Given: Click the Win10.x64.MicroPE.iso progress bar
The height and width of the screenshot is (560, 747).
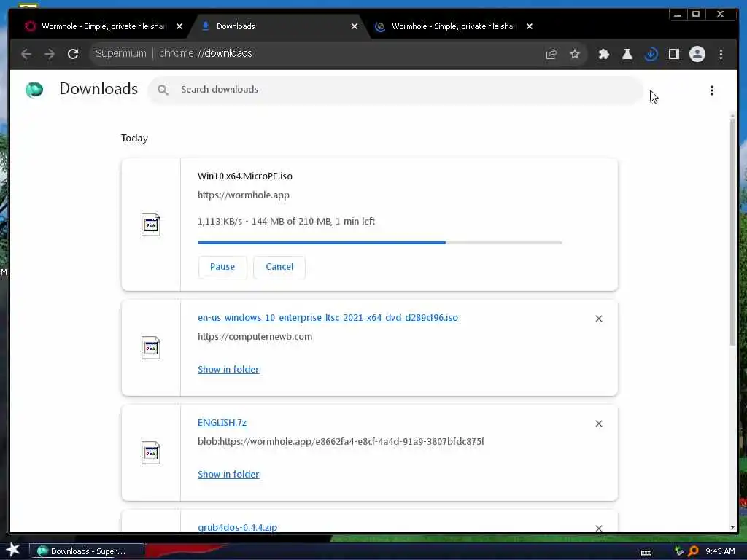Looking at the screenshot, I should click(x=380, y=243).
